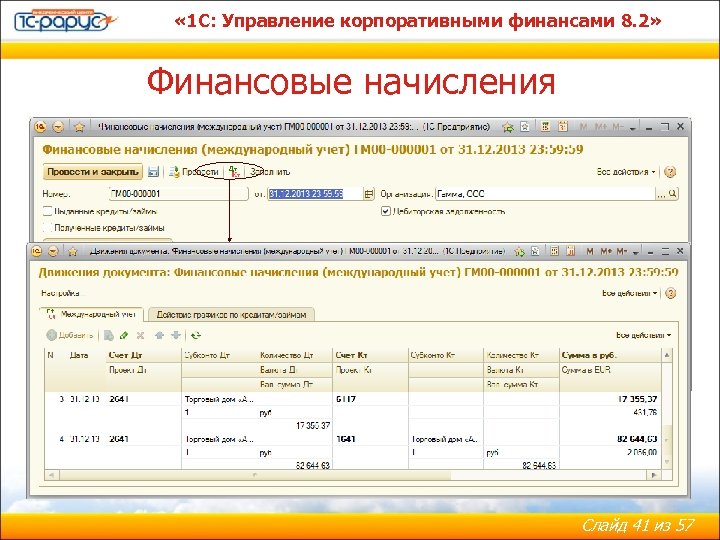Open help in Движения документа window
720x540 pixels.
670,293
